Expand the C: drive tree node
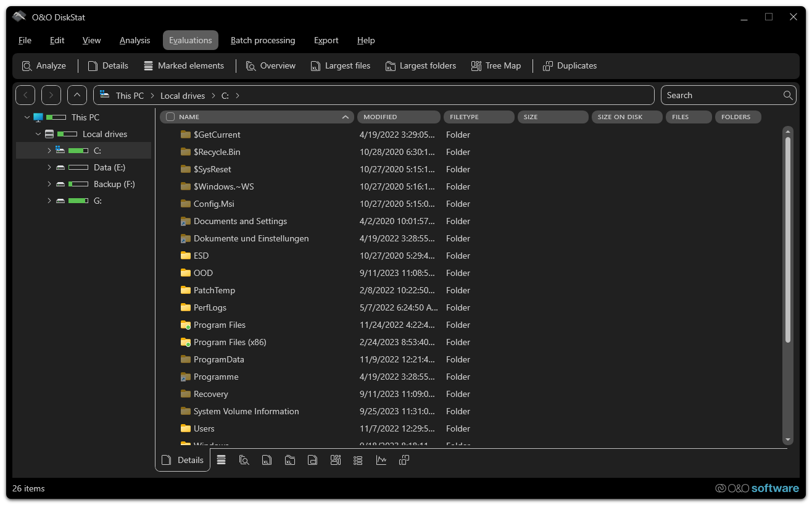Viewport: 812px width, 505px height. 49,151
